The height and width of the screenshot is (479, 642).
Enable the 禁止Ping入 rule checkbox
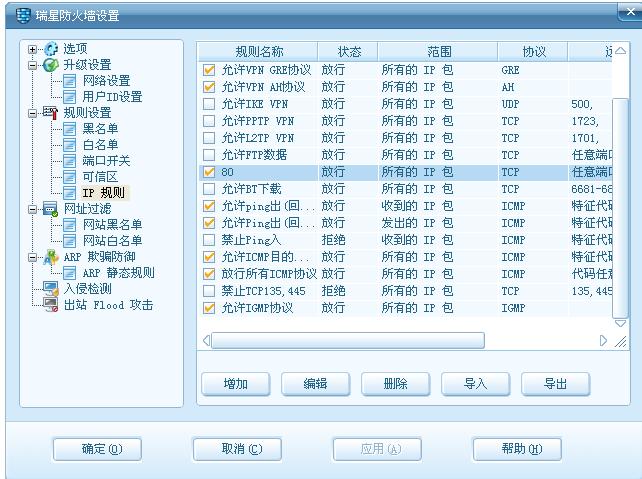coord(209,240)
